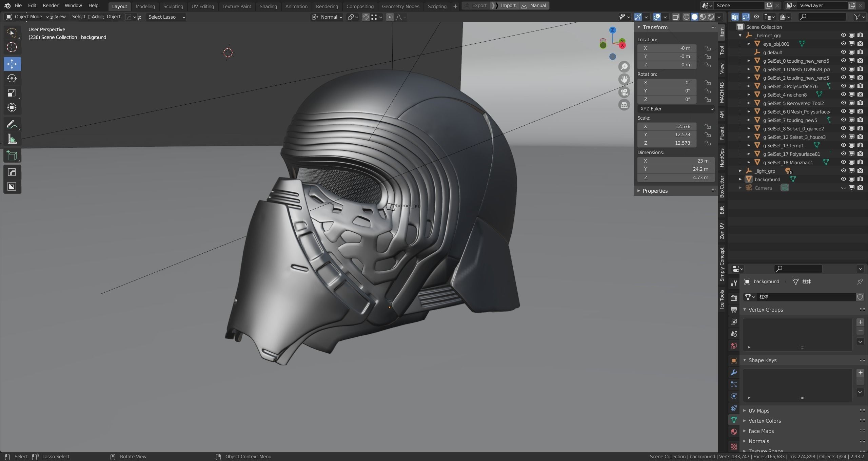This screenshot has height=461, width=868.
Task: Open the Normal orientation dropdown
Action: (x=327, y=17)
